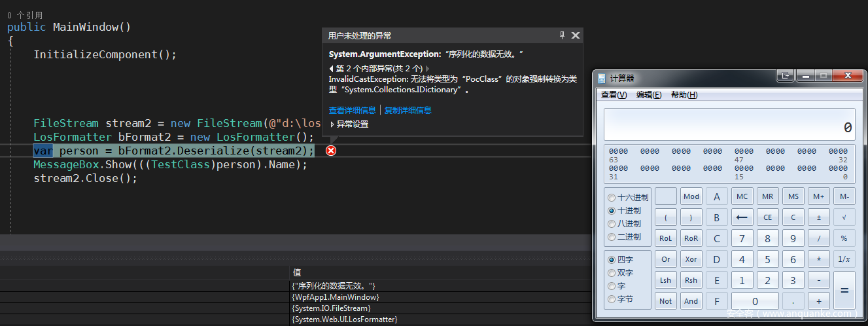Expand the 异常设置 section
This screenshot has width=868, height=326.
(332, 124)
